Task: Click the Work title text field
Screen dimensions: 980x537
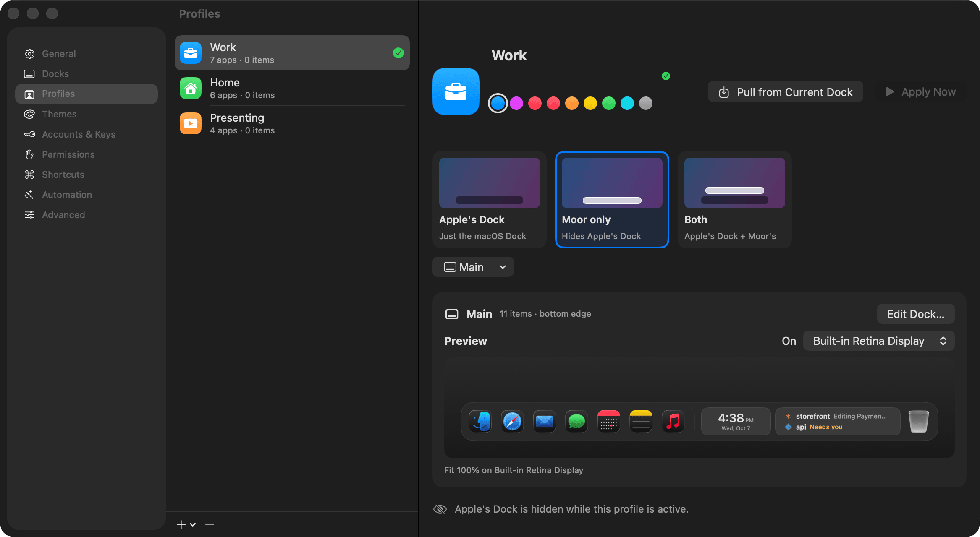Action: click(x=509, y=55)
